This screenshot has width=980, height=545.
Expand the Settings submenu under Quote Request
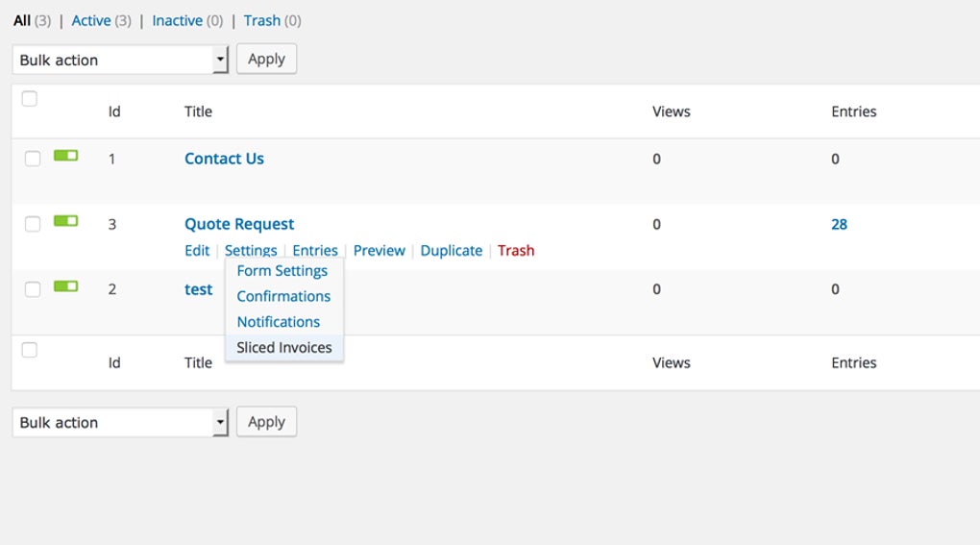click(251, 251)
